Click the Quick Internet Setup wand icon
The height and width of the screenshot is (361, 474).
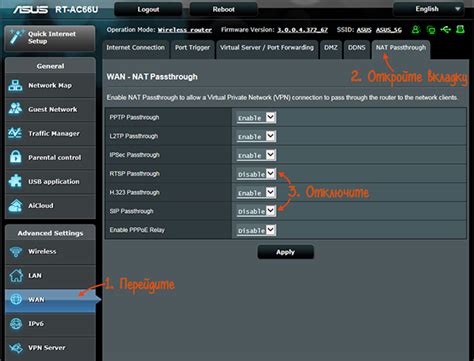(16, 37)
